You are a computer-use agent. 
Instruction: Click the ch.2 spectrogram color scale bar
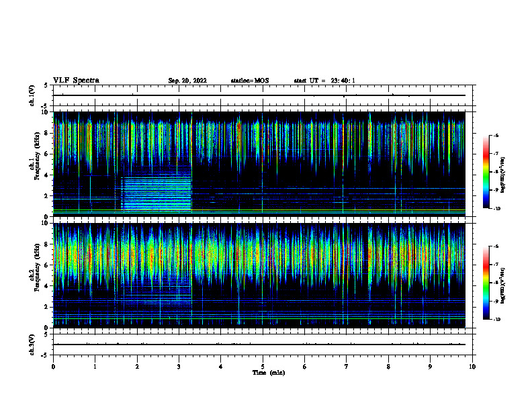coord(486,283)
